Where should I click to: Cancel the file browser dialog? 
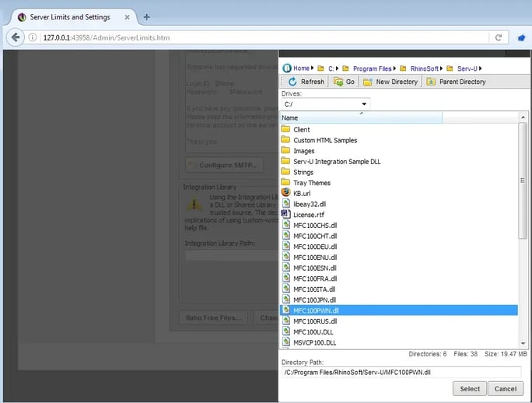pos(505,388)
